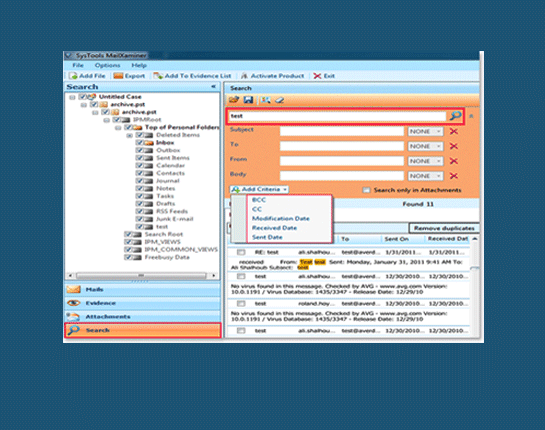This screenshot has height=430, width=545.
Task: Click the eraser clear icon
Action: click(279, 100)
